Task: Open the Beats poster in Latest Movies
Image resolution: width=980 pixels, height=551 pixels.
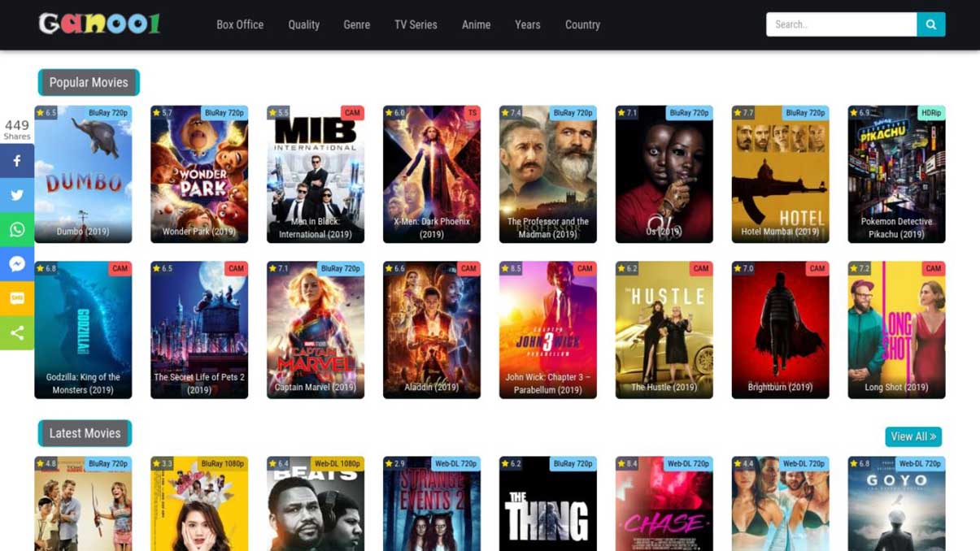Action: pos(316,504)
